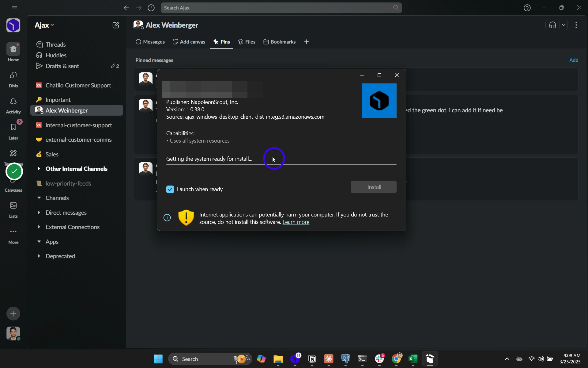Select the Add canvas tab
The image size is (588, 368).
click(x=189, y=42)
